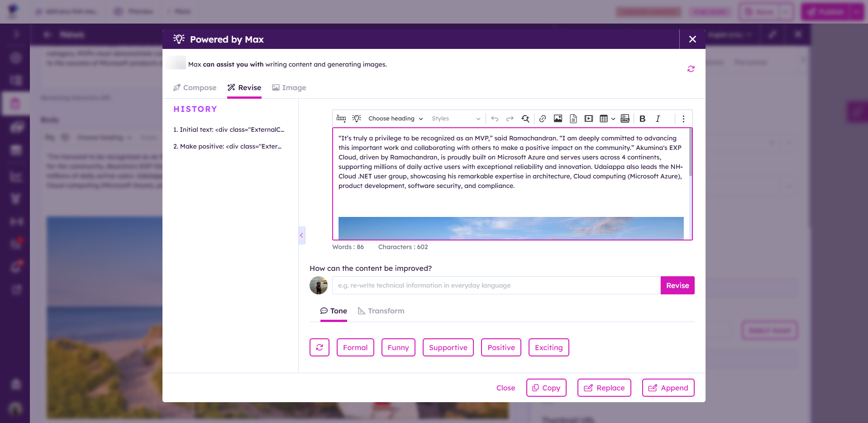Click the undo arrow in editor toolbar
The height and width of the screenshot is (423, 868).
pos(495,119)
